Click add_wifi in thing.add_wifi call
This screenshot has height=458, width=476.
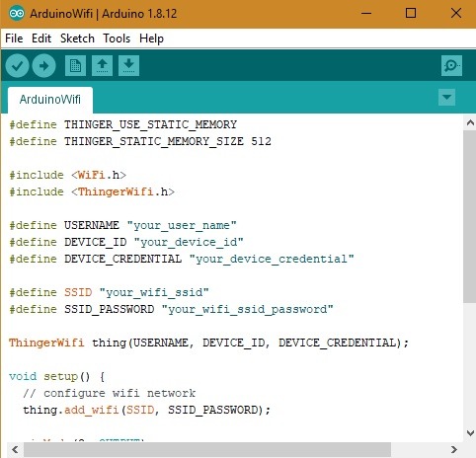92,410
